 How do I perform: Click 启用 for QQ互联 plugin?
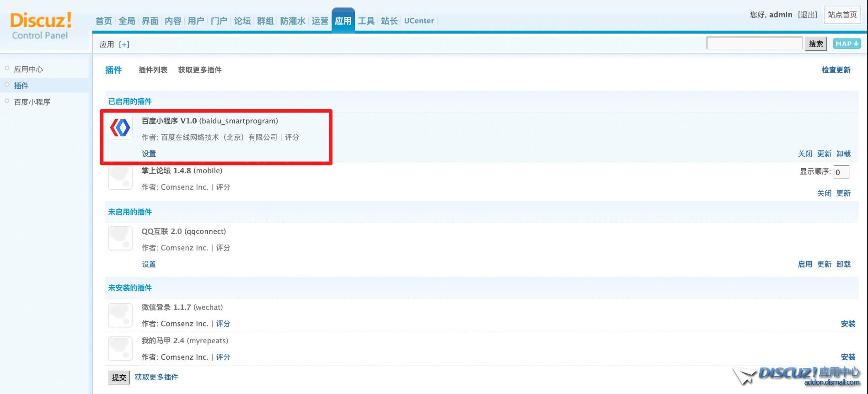click(805, 264)
